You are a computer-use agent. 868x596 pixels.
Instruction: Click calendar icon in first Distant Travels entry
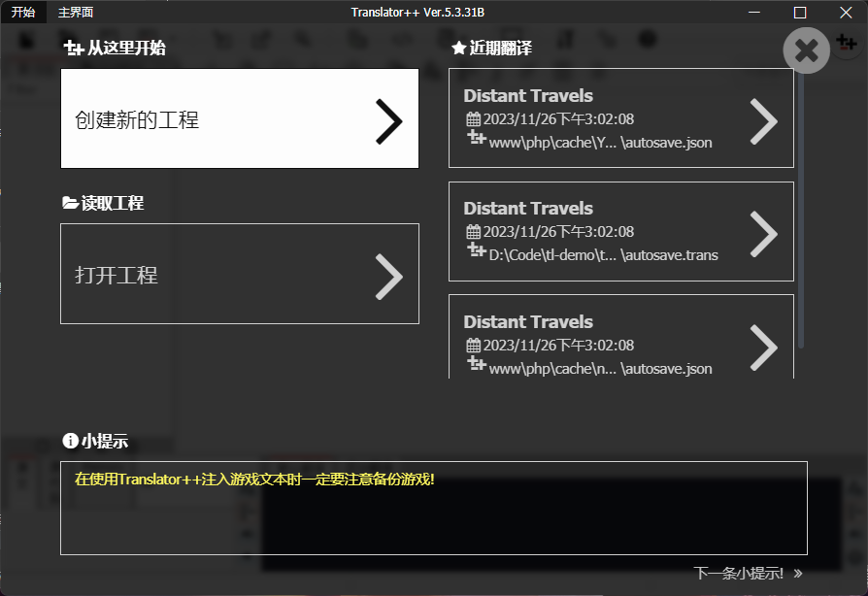[x=473, y=119]
